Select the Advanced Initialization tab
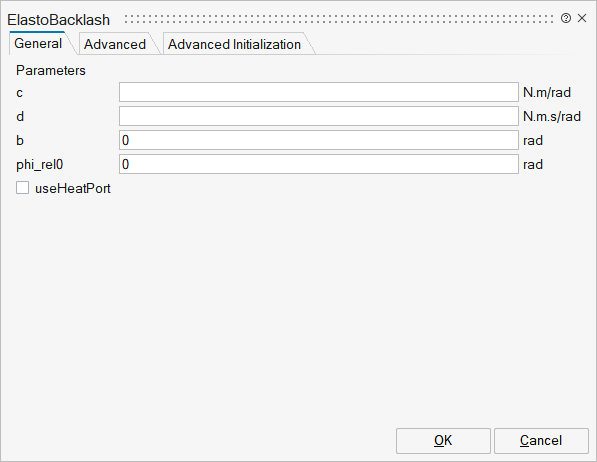The image size is (597, 462). pos(235,44)
